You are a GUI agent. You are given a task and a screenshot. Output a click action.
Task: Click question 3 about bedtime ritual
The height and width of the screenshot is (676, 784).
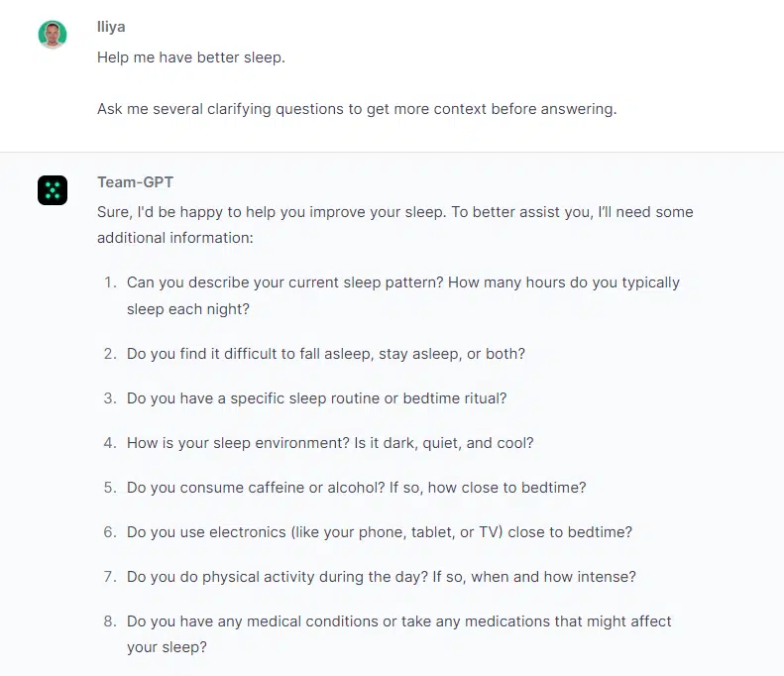[x=316, y=398]
